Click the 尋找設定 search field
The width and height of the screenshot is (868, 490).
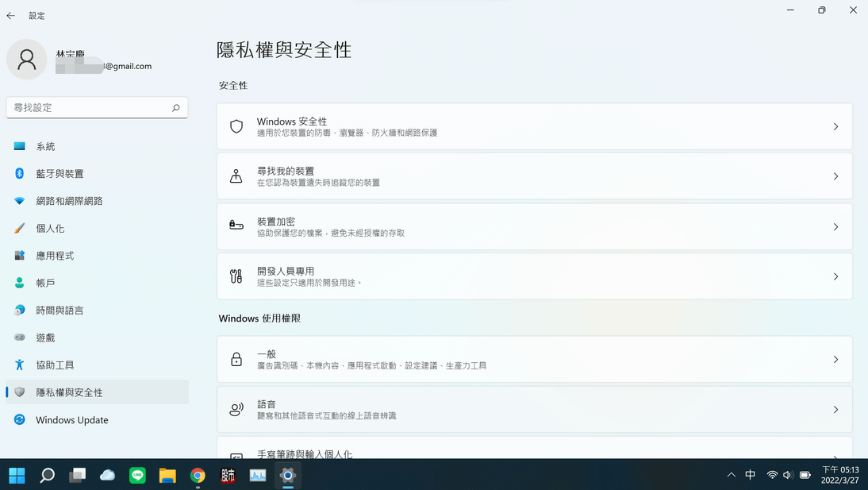coord(97,107)
